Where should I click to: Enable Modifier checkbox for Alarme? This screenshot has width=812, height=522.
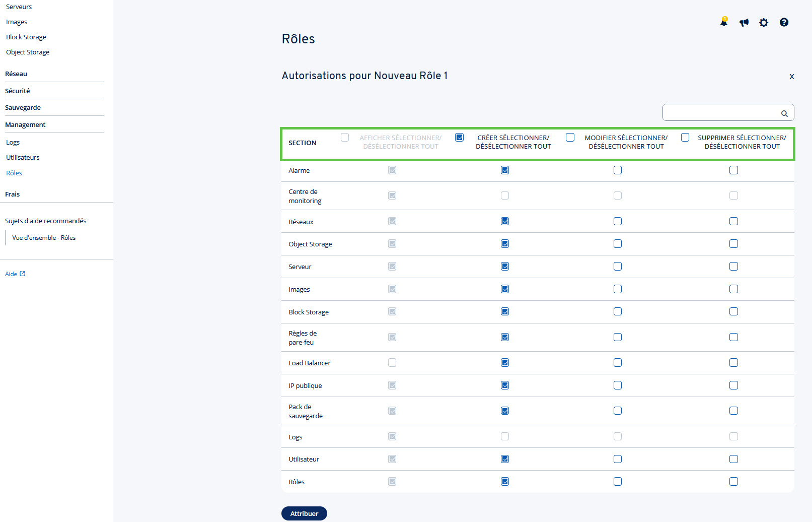tap(618, 170)
